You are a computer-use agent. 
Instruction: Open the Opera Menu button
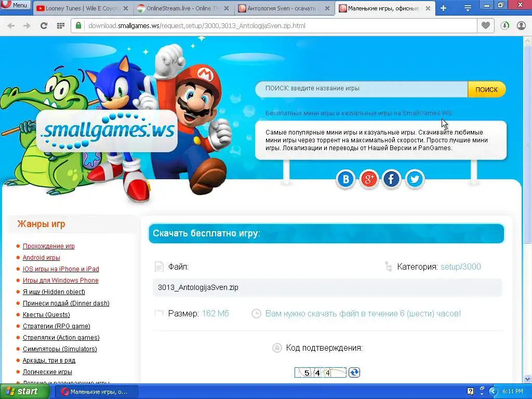pyautogui.click(x=15, y=5)
